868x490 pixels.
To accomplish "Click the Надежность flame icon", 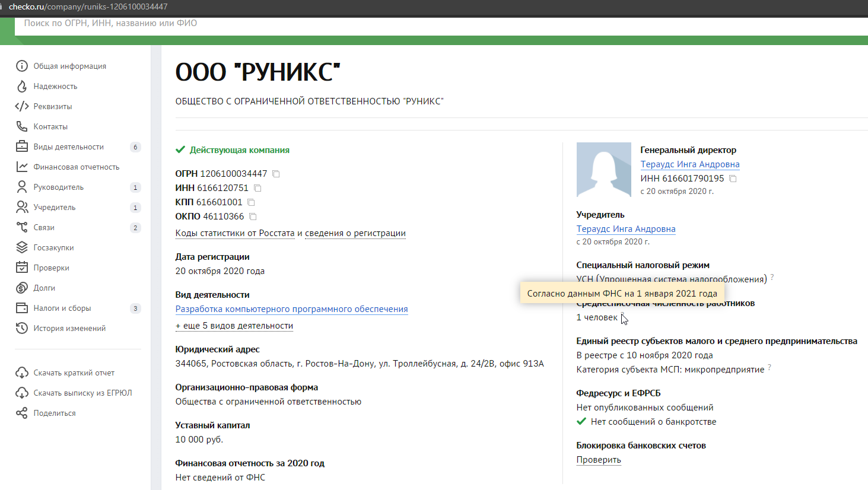I will [x=22, y=86].
